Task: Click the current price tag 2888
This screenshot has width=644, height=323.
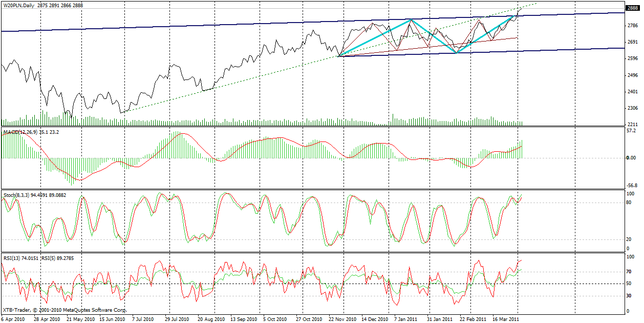Action: point(632,8)
